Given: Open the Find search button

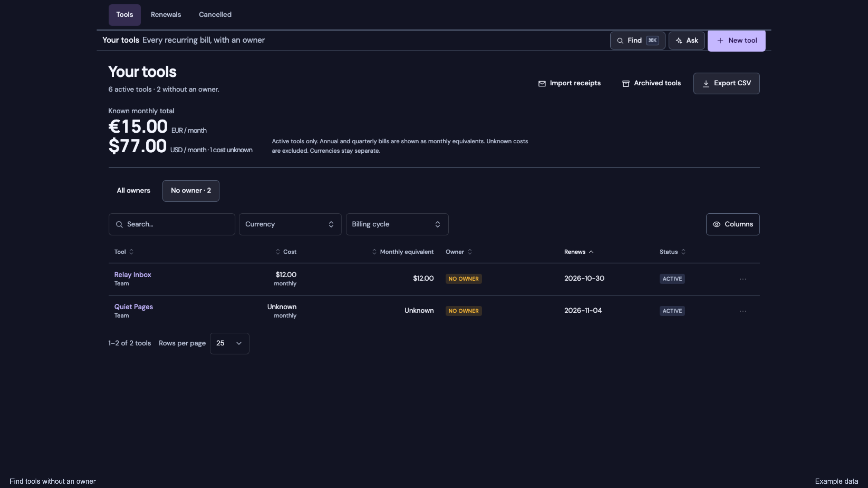Looking at the screenshot, I should pyautogui.click(x=637, y=40).
